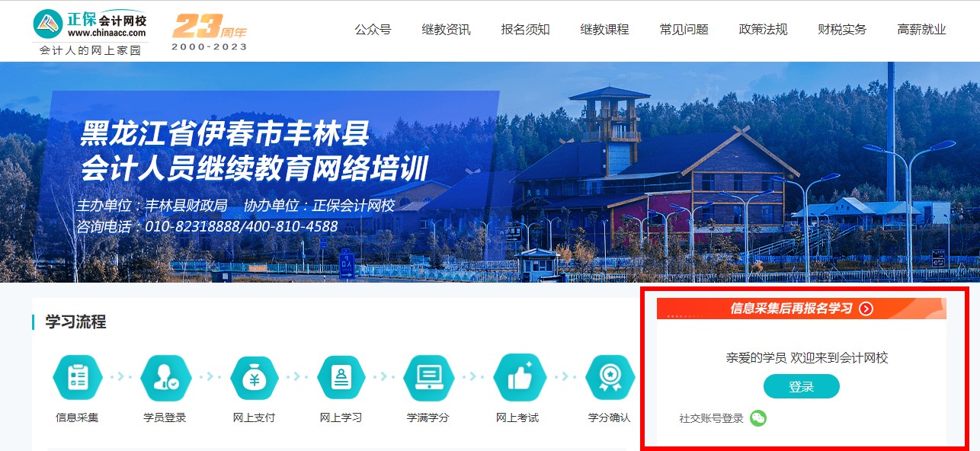The height and width of the screenshot is (451, 980).
Task: Open the 公众号 menu item
Action: (373, 30)
